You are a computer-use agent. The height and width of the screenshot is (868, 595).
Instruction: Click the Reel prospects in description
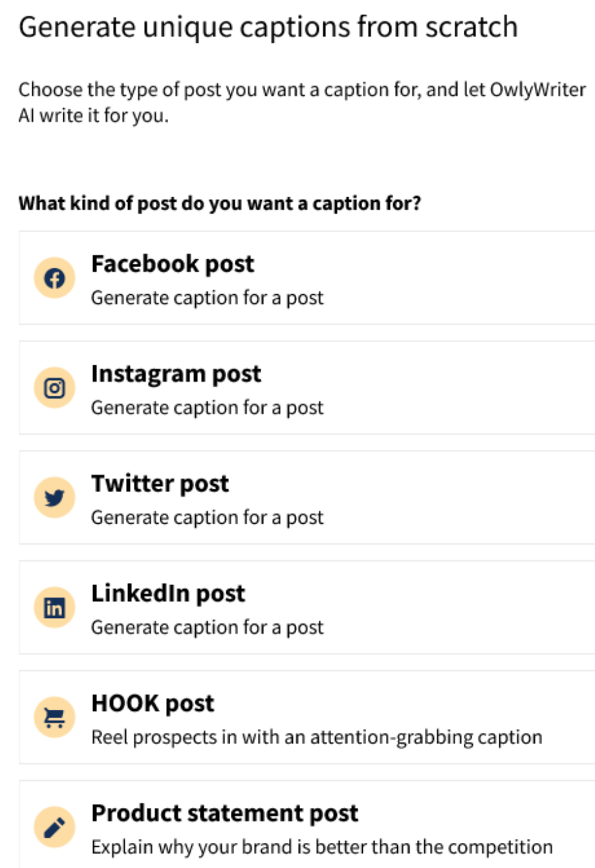point(316,736)
